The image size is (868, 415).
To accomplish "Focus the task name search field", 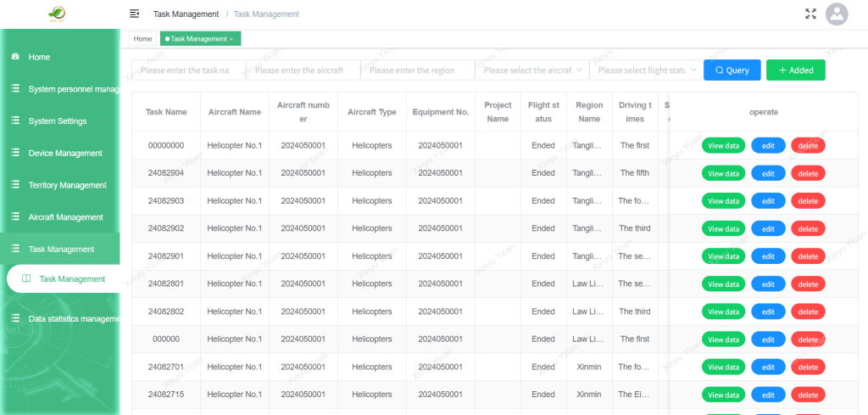I will pyautogui.click(x=188, y=70).
